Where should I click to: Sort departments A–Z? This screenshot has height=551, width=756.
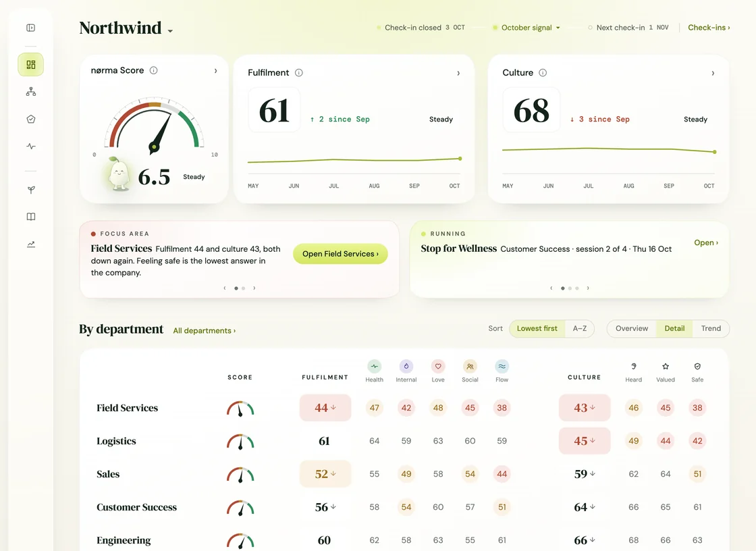[580, 329]
